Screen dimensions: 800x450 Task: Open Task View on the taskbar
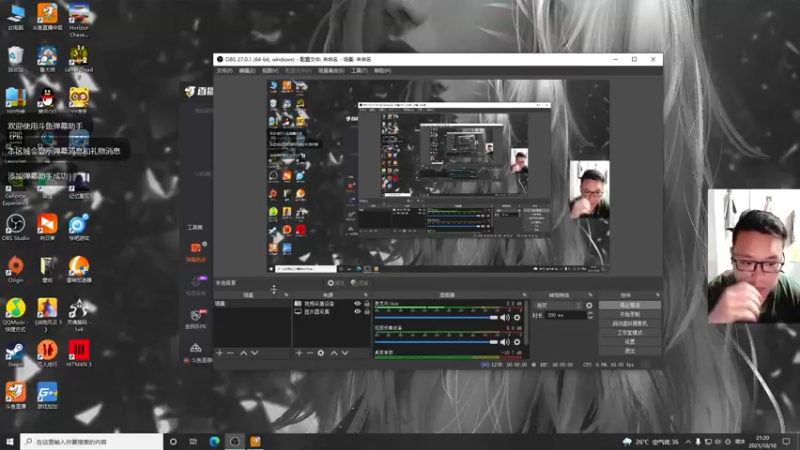point(193,442)
